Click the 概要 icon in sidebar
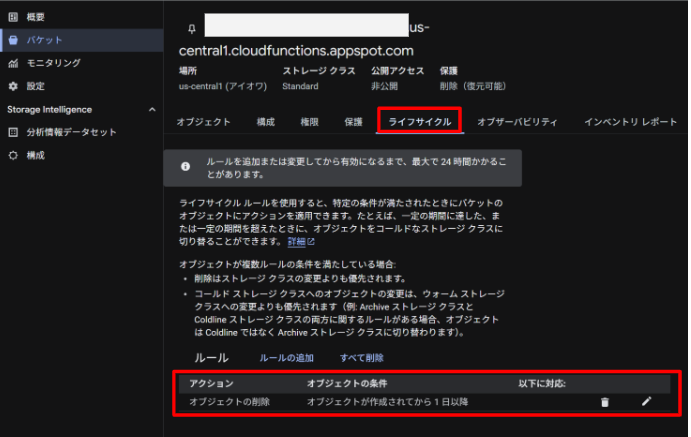Image resolution: width=691 pixels, height=437 pixels. coord(13,17)
